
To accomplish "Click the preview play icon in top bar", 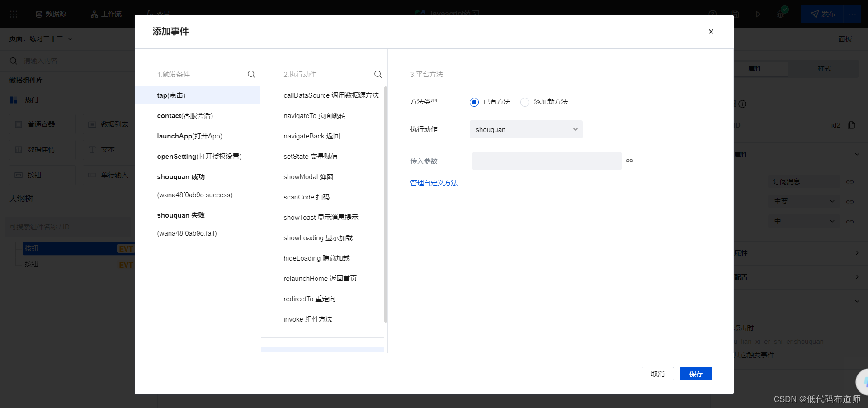I will tap(758, 14).
